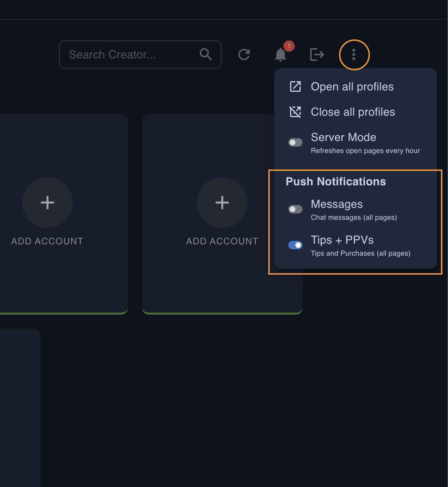448x487 pixels.
Task: Click the refresh icon
Action: click(244, 55)
